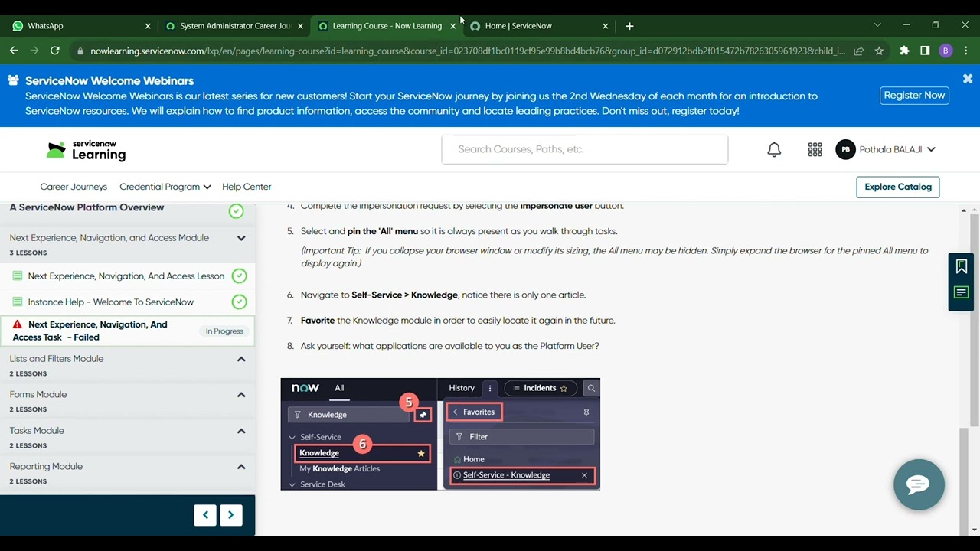Viewport: 980px width, 551px height.
Task: Reload the page
Action: coord(55,51)
